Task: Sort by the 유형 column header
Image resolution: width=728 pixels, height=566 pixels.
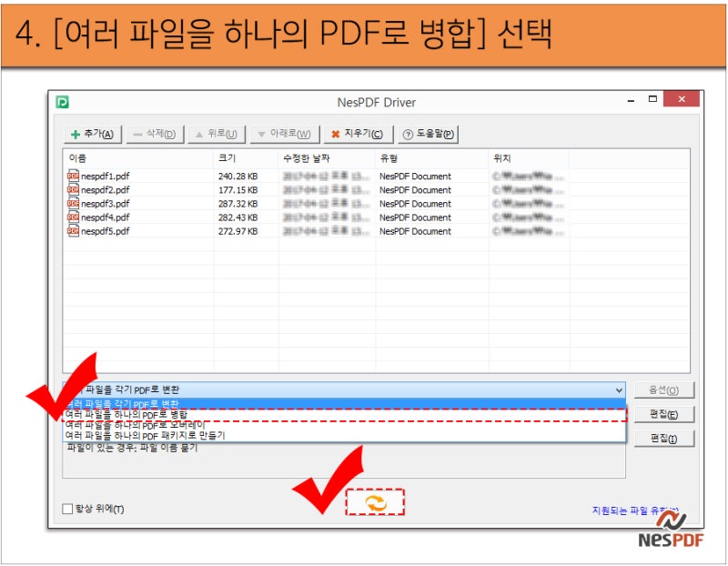Action: [x=431, y=158]
